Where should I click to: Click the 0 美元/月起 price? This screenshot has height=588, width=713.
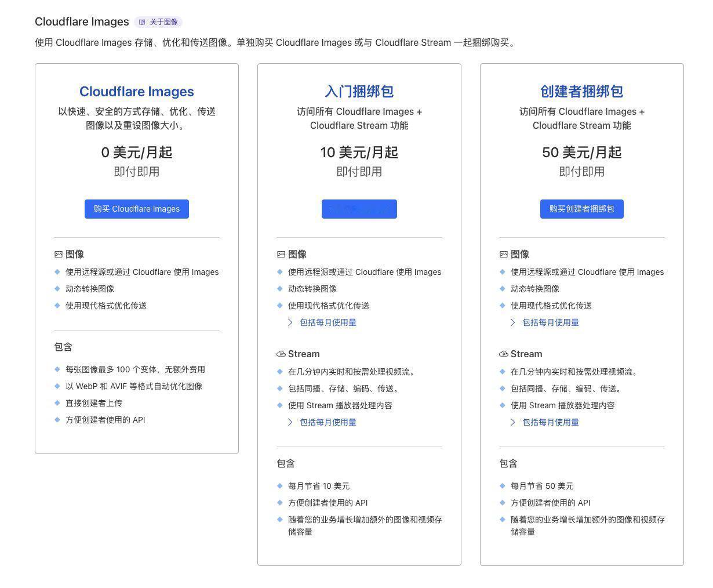point(137,153)
